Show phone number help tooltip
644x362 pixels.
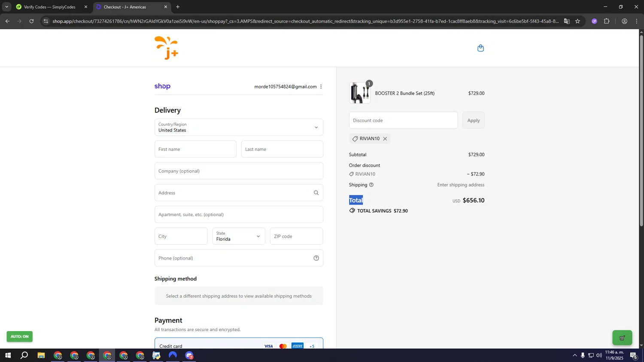[316, 258]
